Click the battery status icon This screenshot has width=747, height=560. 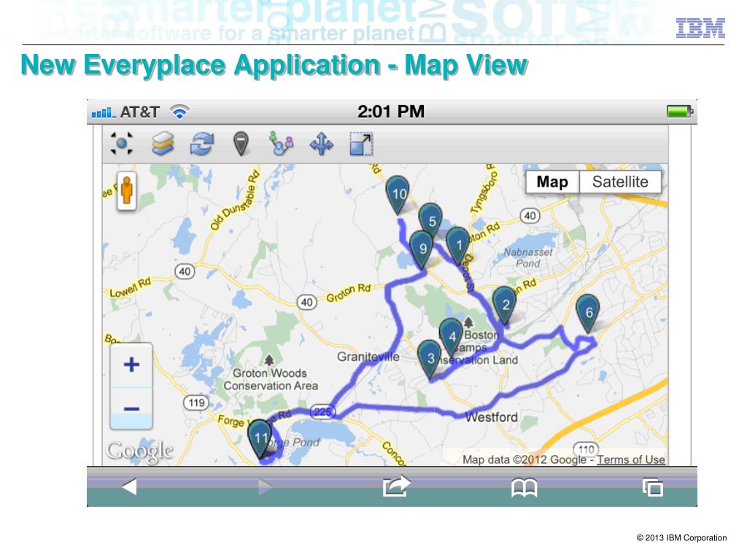(x=680, y=112)
